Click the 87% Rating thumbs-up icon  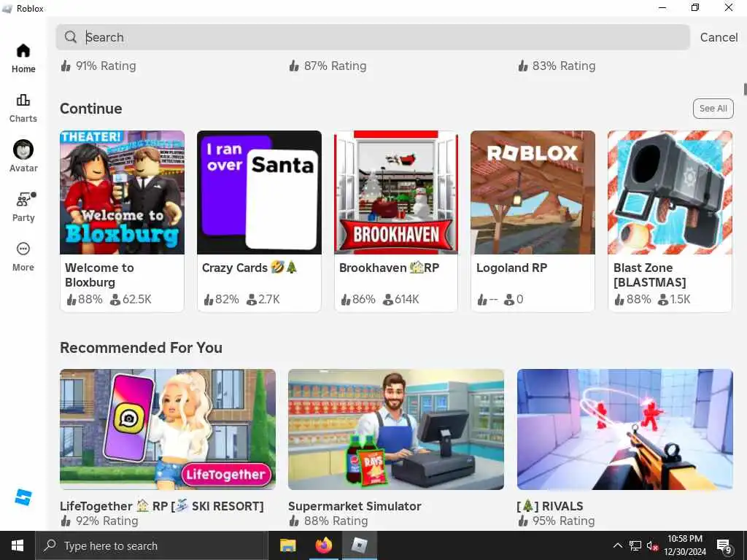tap(294, 66)
